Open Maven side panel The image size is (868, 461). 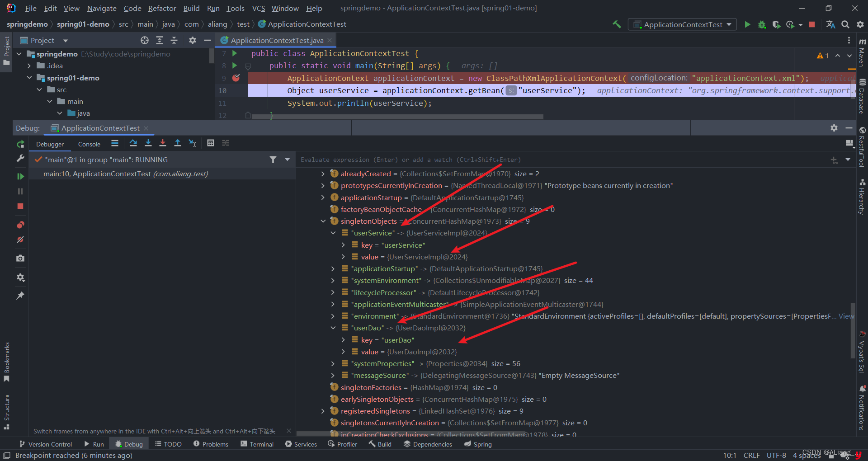tap(862, 52)
